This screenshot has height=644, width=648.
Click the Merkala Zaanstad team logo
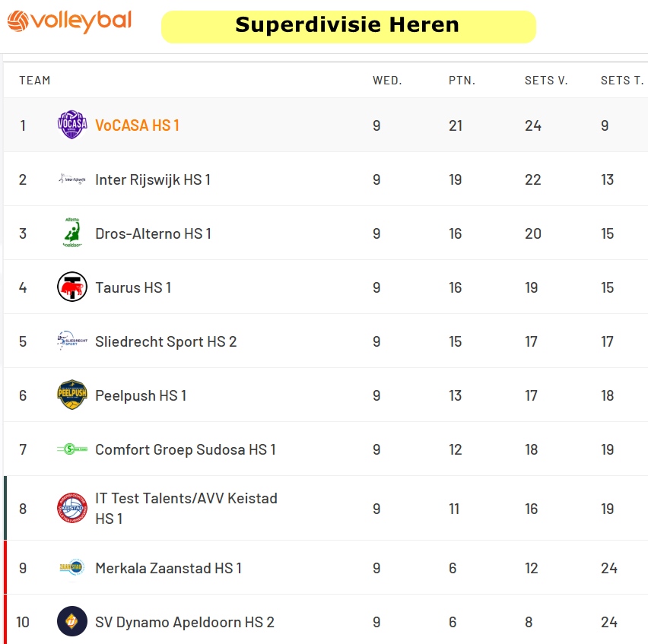click(72, 568)
